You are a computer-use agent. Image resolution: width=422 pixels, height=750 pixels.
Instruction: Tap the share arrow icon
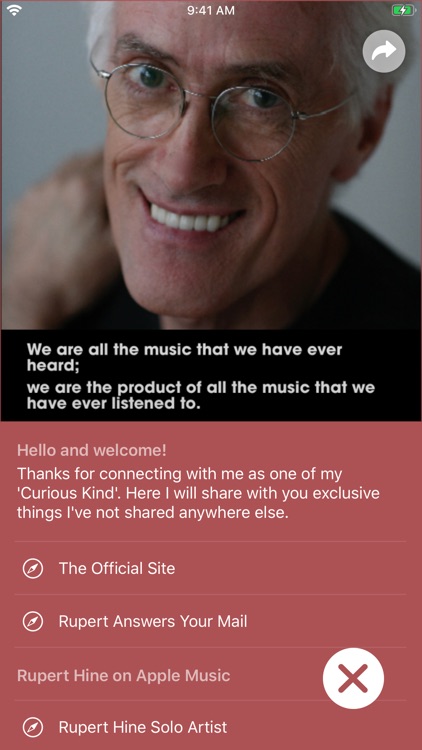384,51
